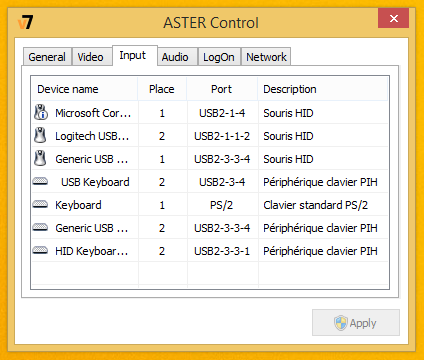Sort by Device name column header
Viewport: 424px width, 360px height.
[85, 89]
